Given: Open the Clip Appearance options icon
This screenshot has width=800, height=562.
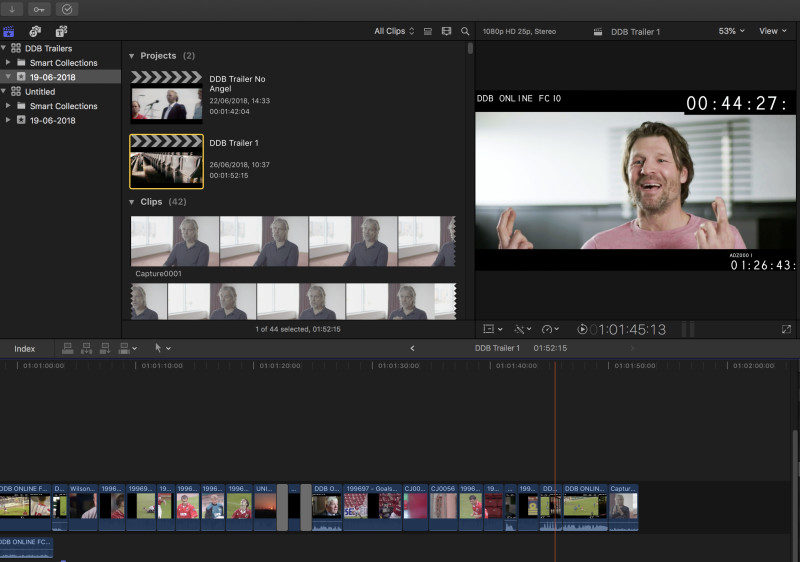Looking at the screenshot, I should point(428,31).
